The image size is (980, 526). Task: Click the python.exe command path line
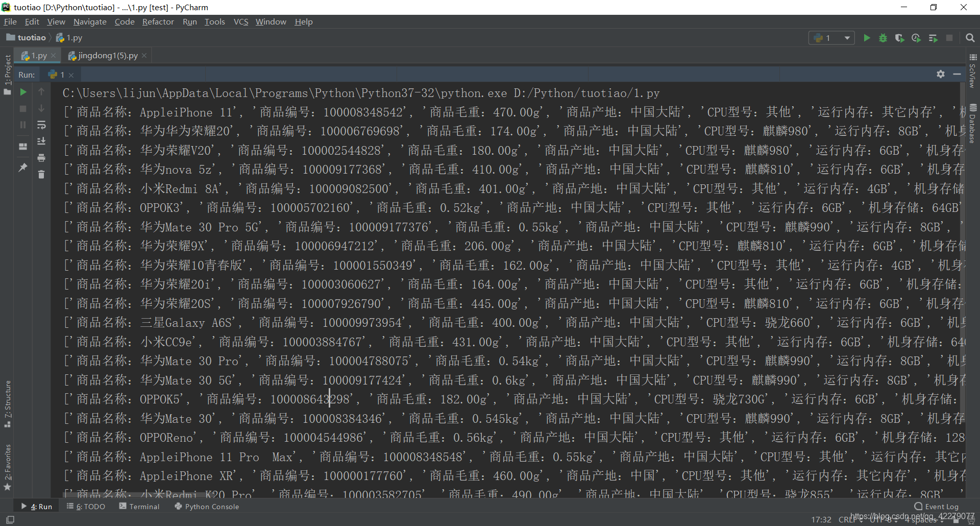361,93
